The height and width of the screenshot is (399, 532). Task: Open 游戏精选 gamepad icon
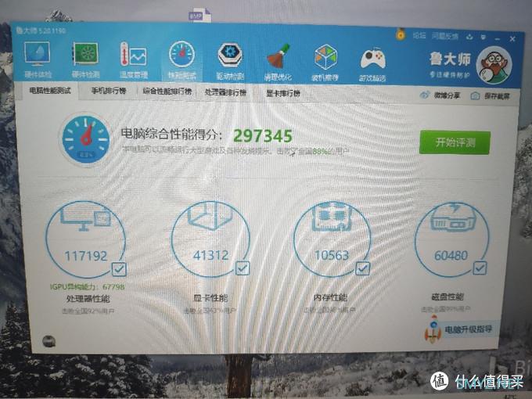[x=373, y=59]
